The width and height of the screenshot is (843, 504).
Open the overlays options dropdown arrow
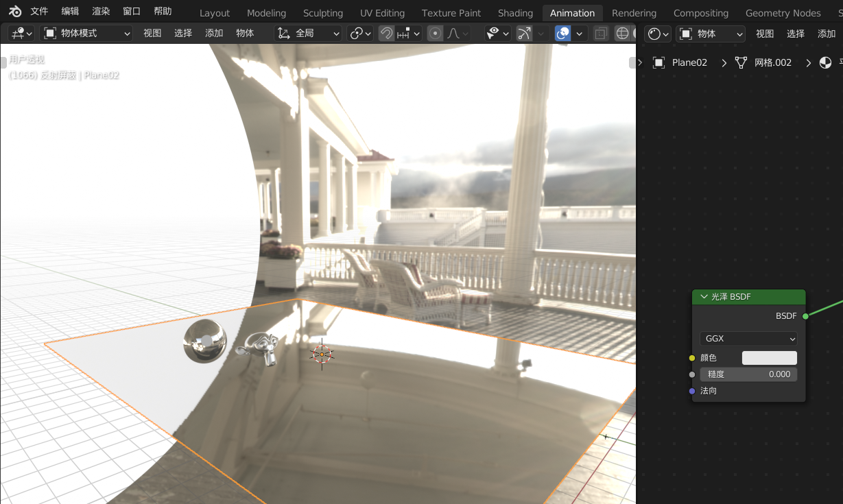point(580,33)
